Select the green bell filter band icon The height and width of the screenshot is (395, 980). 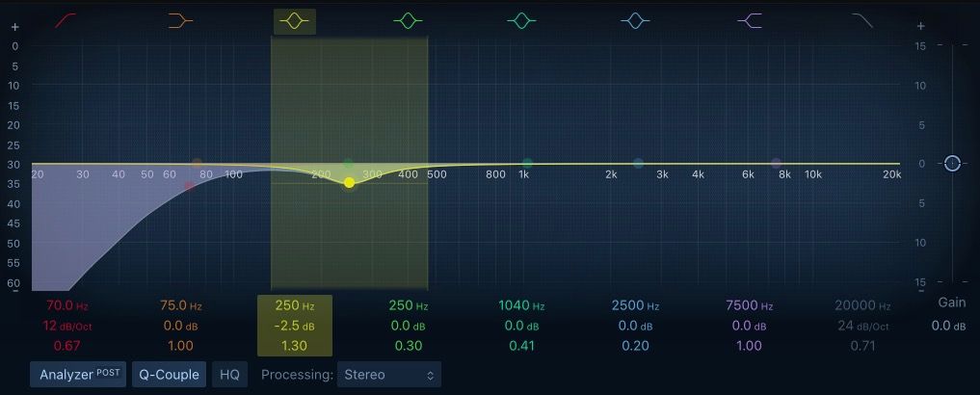point(409,20)
